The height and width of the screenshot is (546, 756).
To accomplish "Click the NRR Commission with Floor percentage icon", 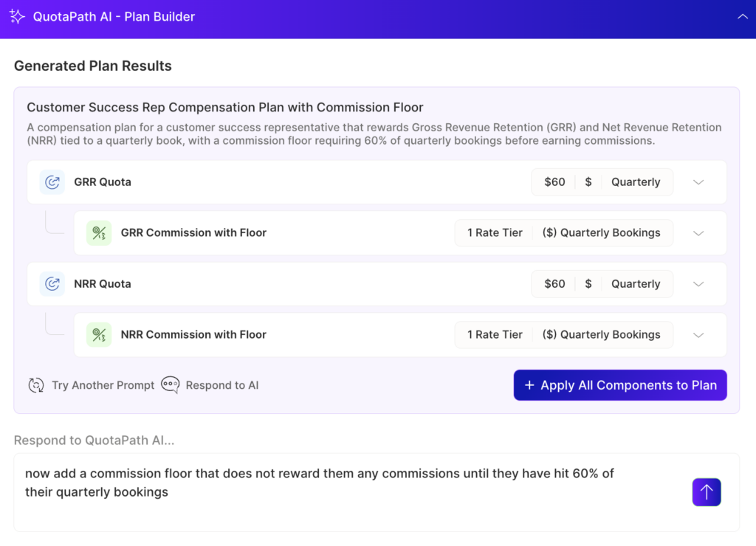I will pos(99,334).
